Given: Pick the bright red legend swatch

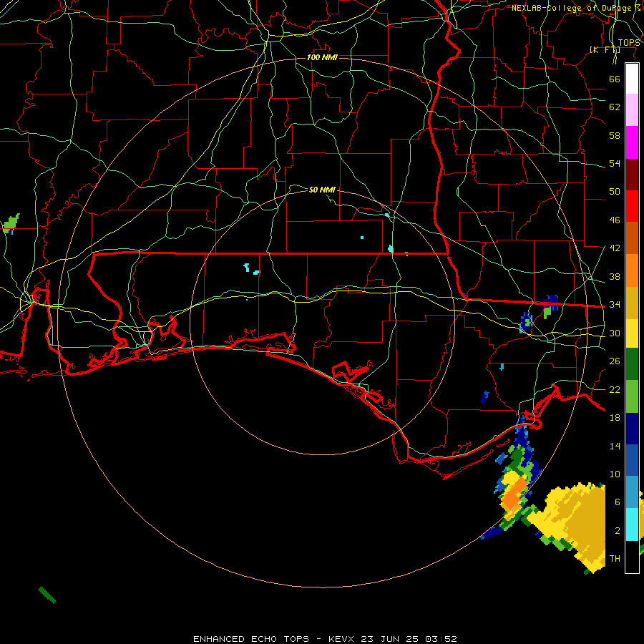Looking at the screenshot, I should tap(632, 206).
